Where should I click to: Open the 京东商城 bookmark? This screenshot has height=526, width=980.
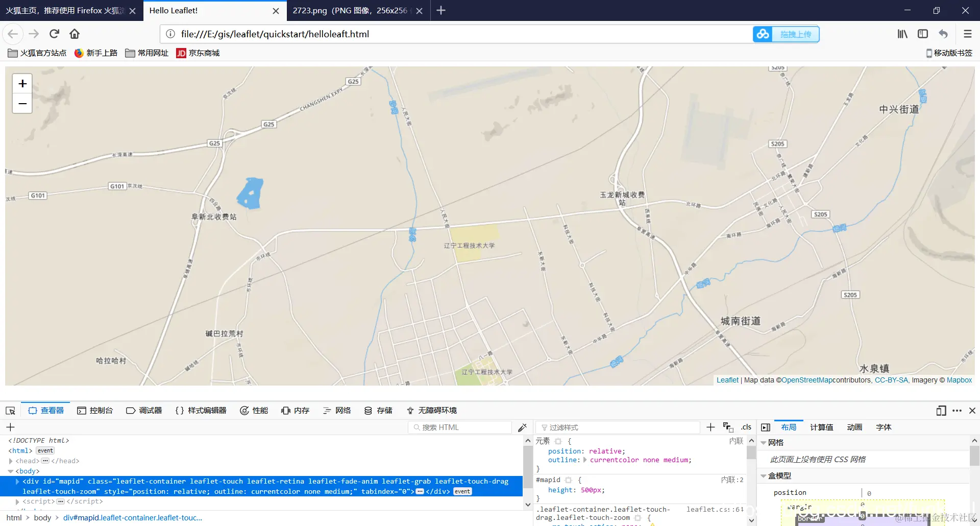click(198, 53)
